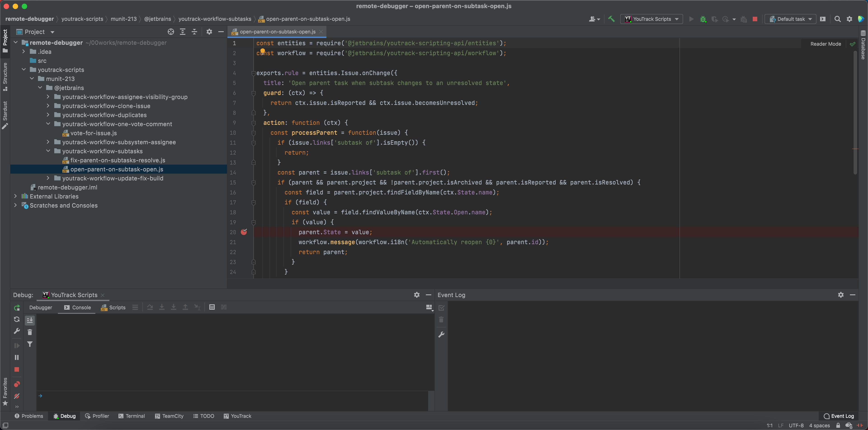Open YouTrack Scripts run configuration dropdown

pyautogui.click(x=652, y=19)
